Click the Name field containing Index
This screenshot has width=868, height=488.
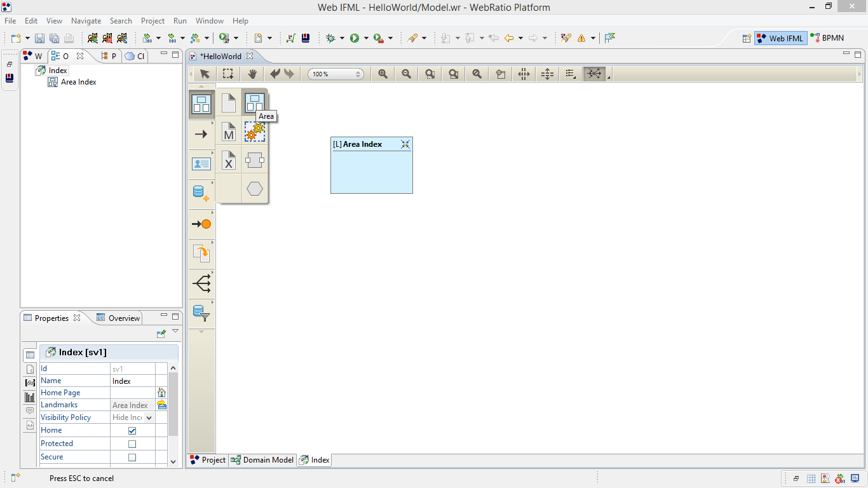pos(133,381)
